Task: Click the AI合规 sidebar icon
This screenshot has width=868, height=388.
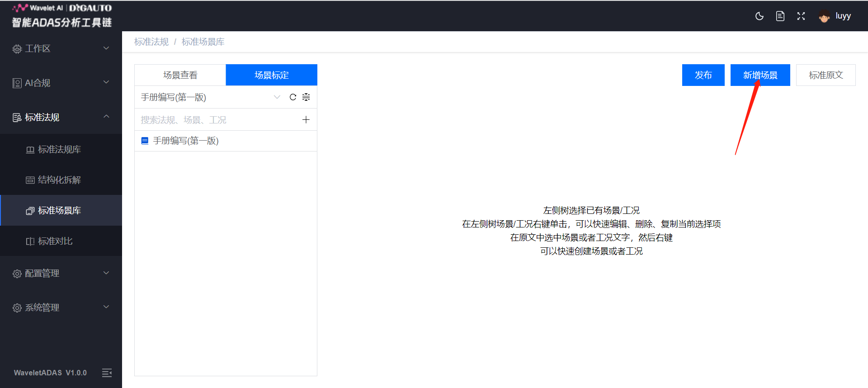Action: click(17, 83)
